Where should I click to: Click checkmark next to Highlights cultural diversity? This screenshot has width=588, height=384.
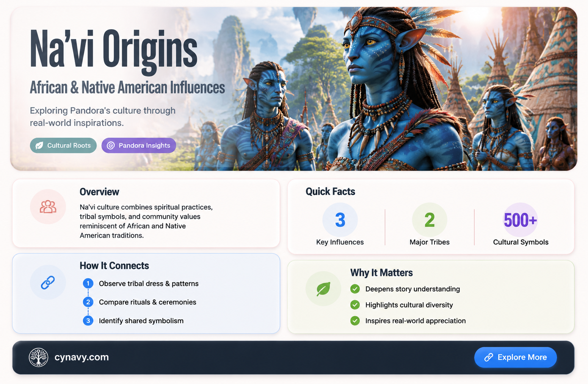(x=355, y=305)
